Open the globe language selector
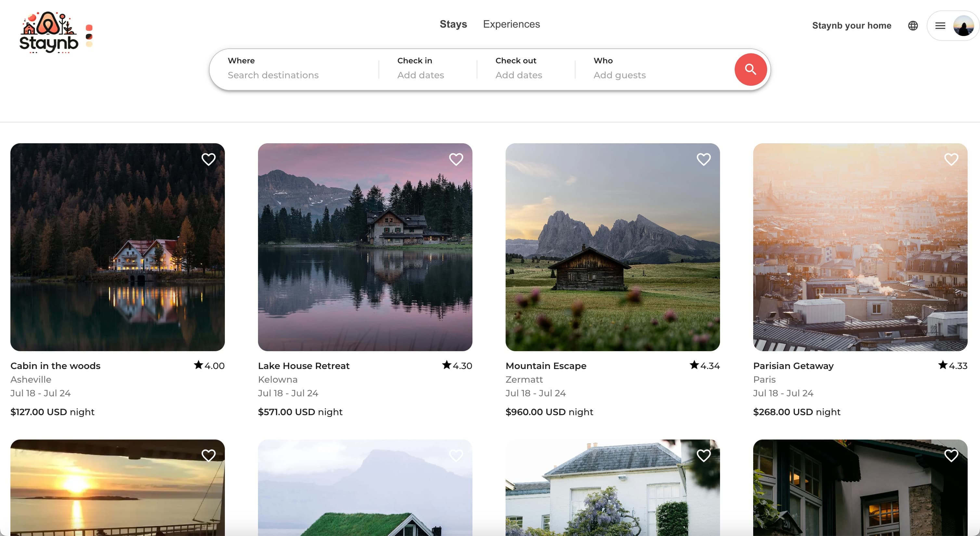 coord(913,25)
